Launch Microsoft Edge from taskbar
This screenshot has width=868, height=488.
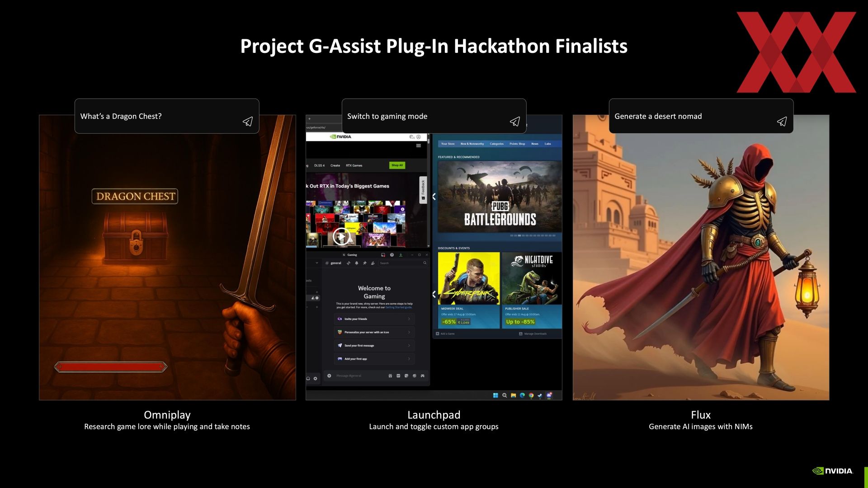tap(522, 395)
